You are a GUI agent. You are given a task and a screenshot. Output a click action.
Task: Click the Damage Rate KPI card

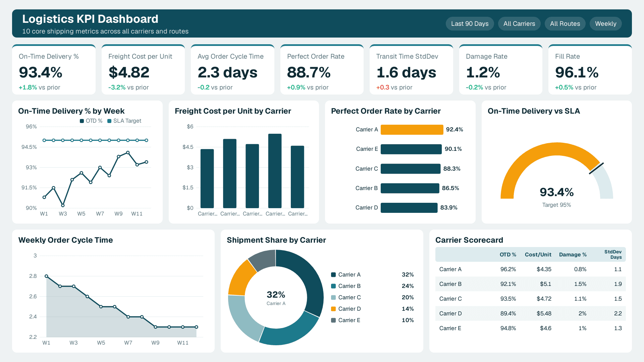(501, 70)
